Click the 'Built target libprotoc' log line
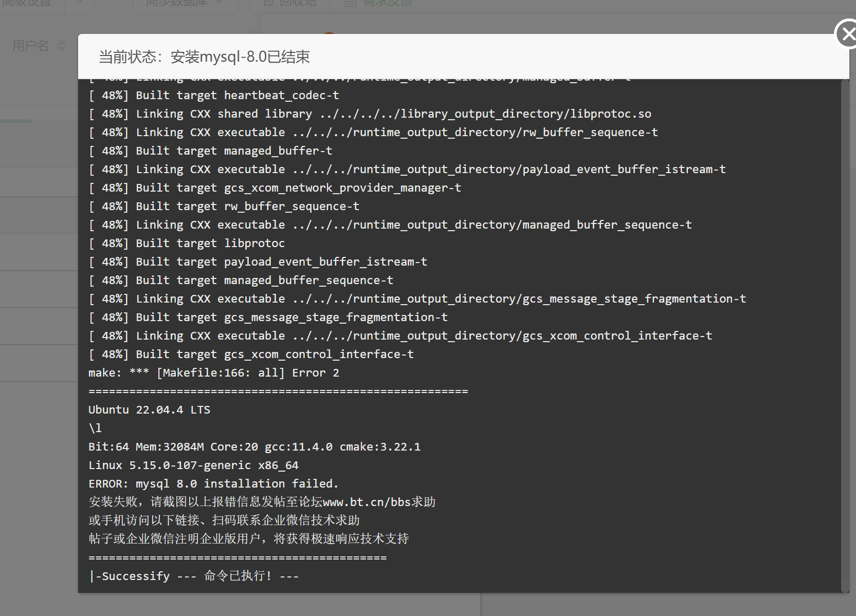This screenshot has height=616, width=856. click(x=187, y=244)
